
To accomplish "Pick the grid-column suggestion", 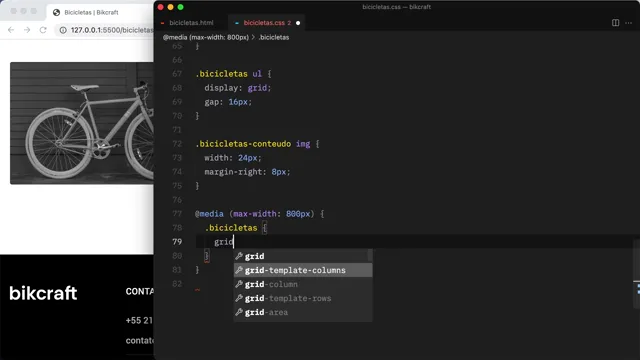I will click(303, 284).
